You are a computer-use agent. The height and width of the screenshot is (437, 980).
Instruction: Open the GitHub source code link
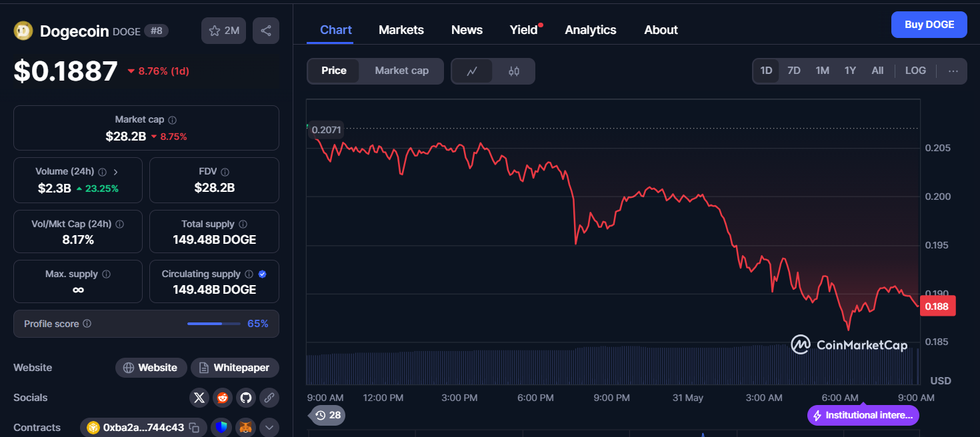coord(246,398)
